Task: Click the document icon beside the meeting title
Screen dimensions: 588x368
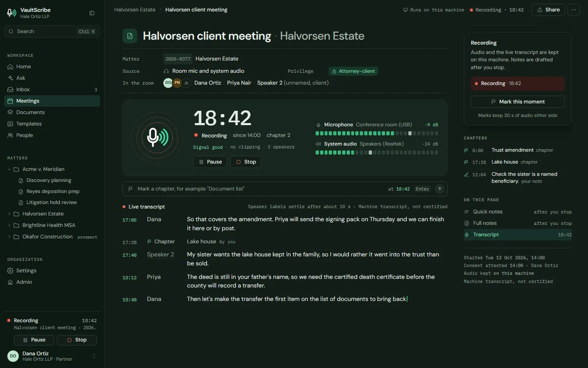Action: (x=130, y=36)
